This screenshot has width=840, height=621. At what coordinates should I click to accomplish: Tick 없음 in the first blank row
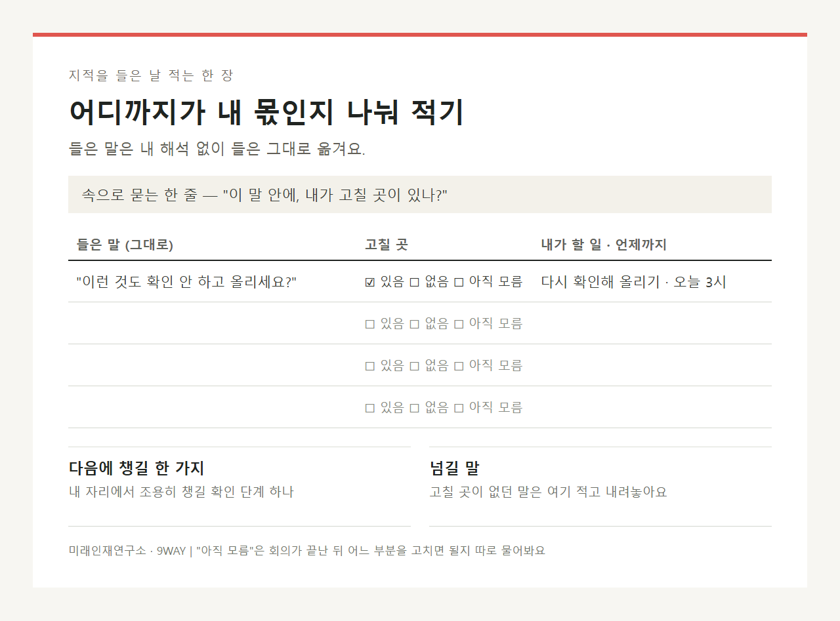[x=414, y=324]
